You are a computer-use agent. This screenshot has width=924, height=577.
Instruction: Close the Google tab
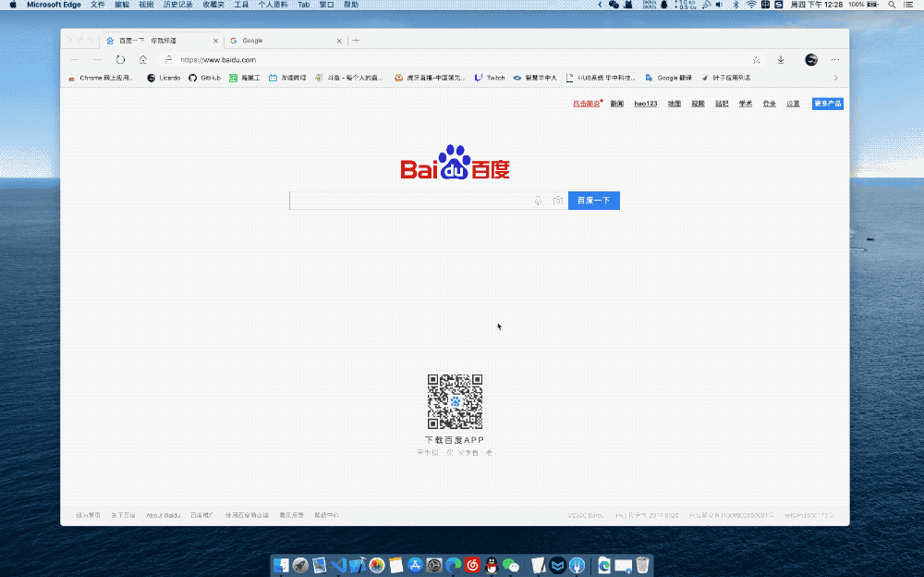point(339,41)
